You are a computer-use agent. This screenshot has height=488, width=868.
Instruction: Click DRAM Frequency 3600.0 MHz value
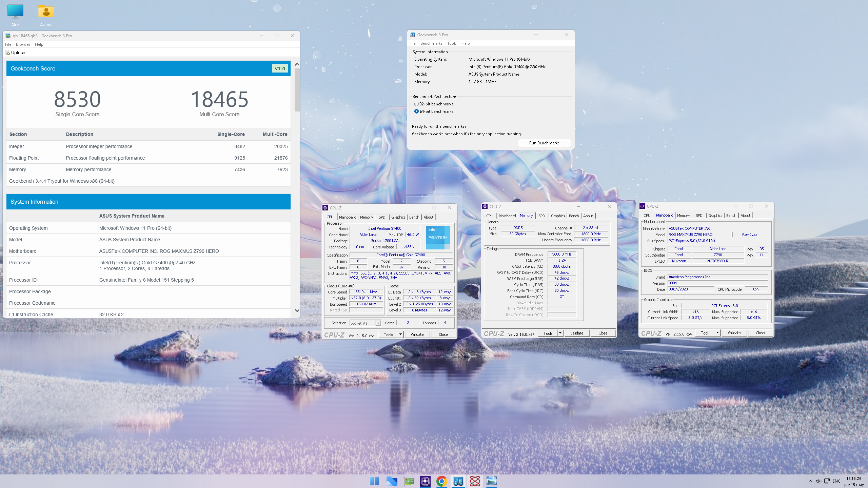pyautogui.click(x=561, y=254)
